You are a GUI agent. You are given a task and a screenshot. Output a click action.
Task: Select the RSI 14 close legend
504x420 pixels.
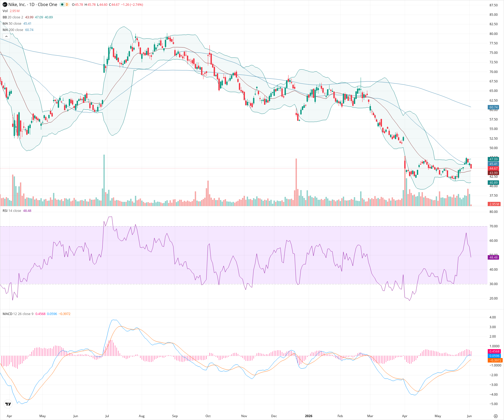tap(12, 211)
